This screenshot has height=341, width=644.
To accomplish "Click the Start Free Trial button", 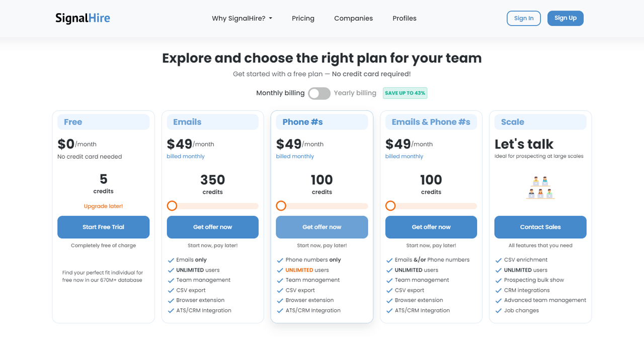I will (103, 227).
